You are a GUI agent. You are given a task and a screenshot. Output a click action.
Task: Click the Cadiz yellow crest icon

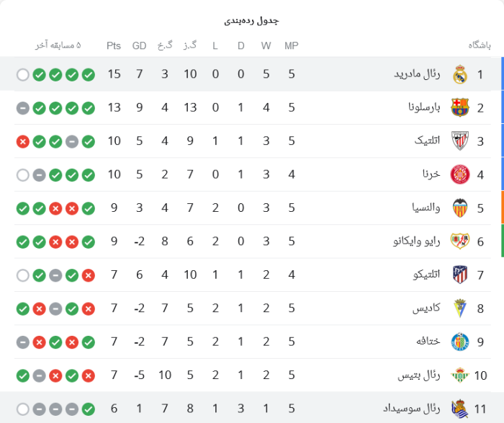coord(460,308)
